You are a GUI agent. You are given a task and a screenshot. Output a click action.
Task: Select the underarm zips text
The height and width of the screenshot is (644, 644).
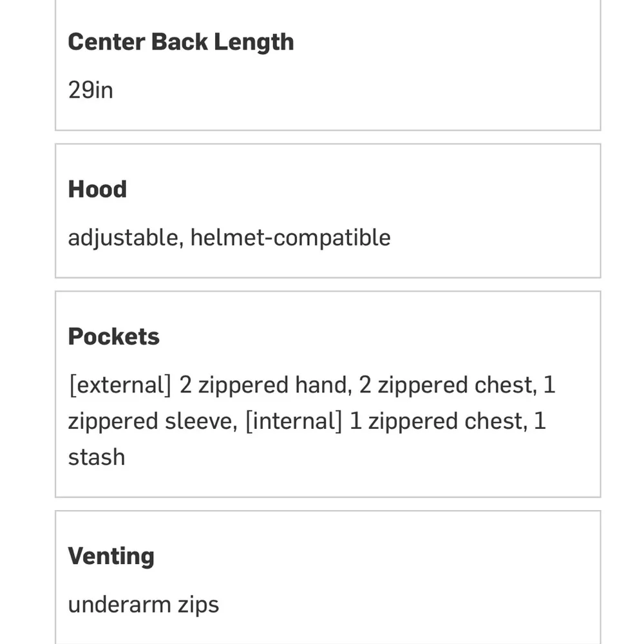[144, 605]
